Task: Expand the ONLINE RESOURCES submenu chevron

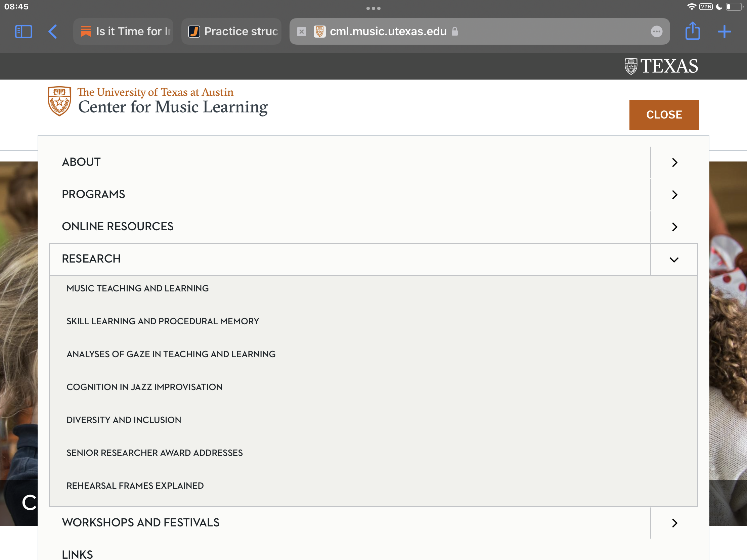Action: click(x=674, y=227)
